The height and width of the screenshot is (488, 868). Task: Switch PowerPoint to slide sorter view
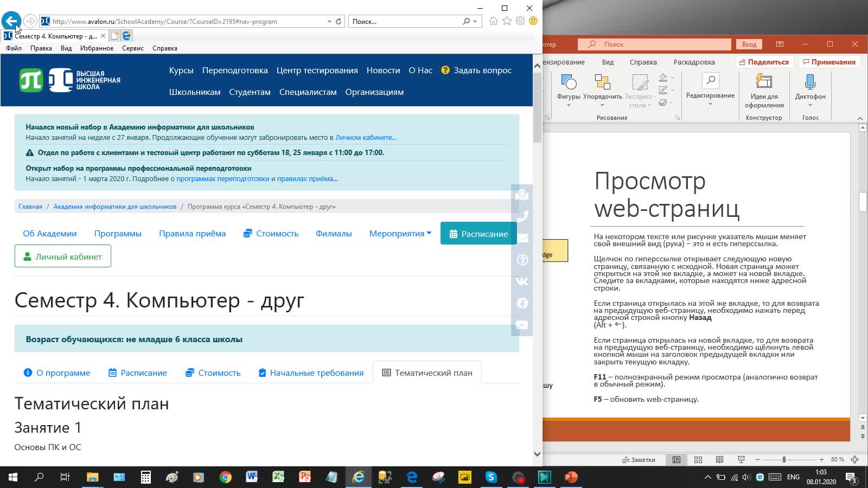[x=698, y=459]
